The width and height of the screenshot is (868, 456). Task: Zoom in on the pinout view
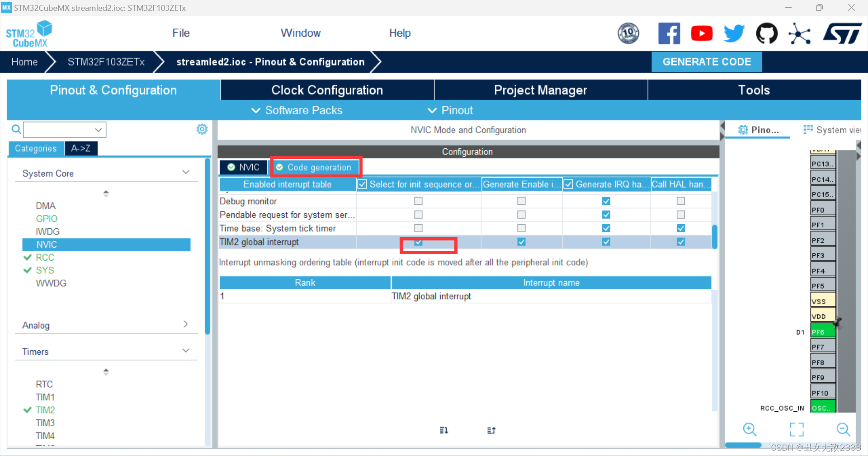pyautogui.click(x=750, y=429)
